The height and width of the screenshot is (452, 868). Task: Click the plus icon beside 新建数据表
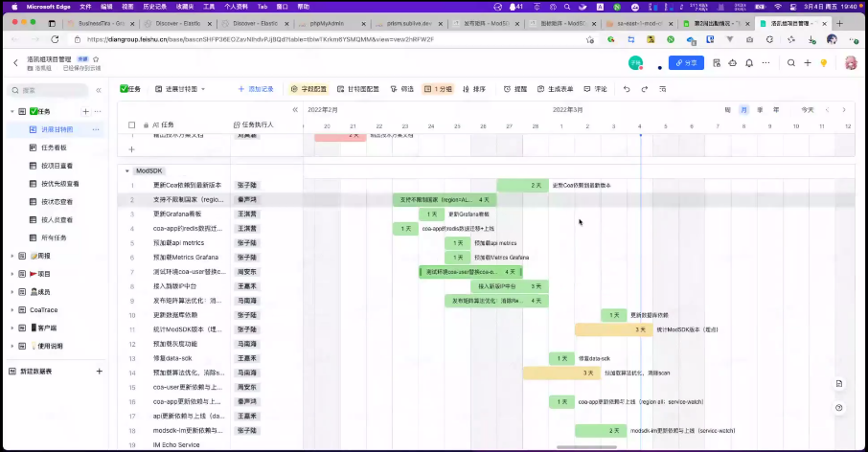tap(99, 371)
